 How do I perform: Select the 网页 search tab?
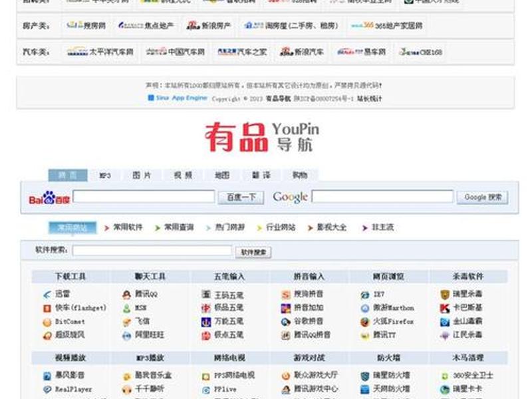pyautogui.click(x=68, y=176)
